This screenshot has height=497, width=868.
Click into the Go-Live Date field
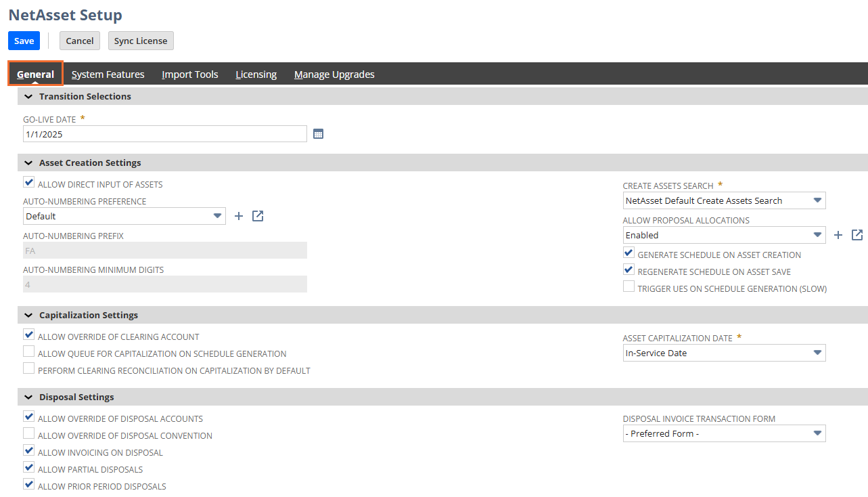(164, 134)
